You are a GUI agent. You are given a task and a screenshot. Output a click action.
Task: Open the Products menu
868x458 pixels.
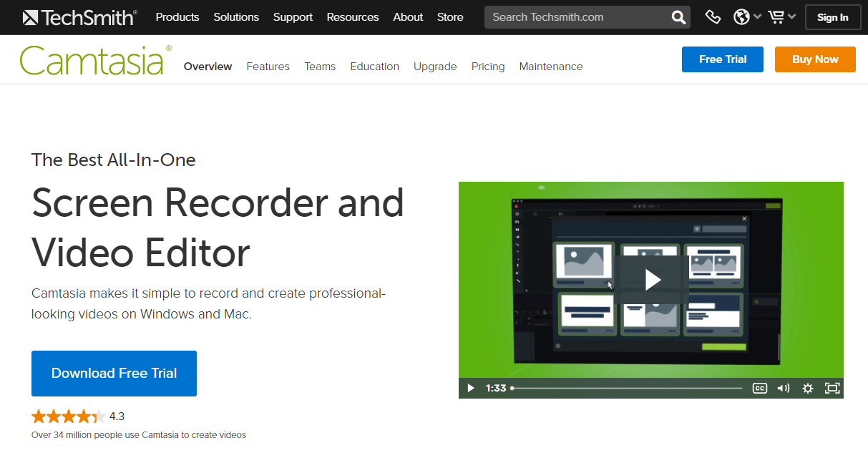(177, 17)
